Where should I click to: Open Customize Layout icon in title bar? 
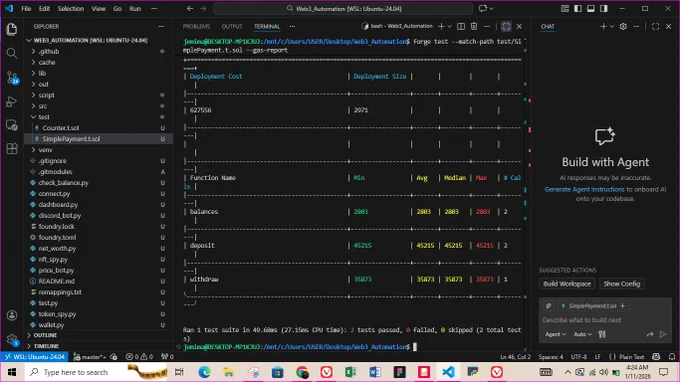click(565, 9)
